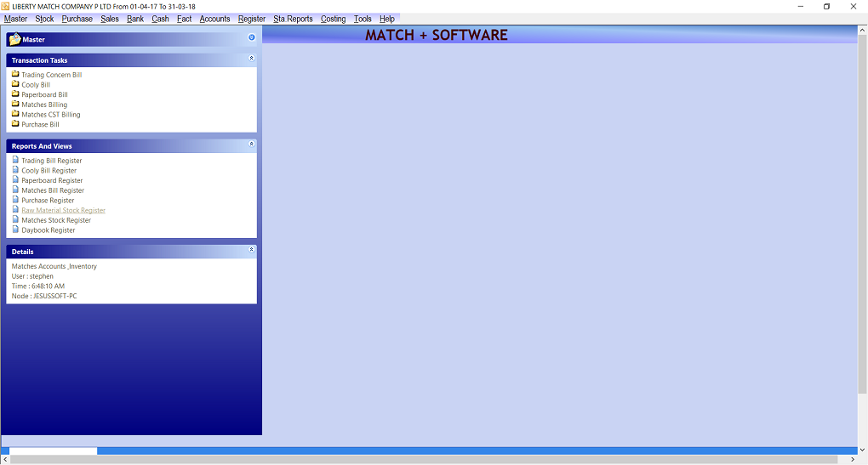868x465 pixels.
Task: Open the Bank menu
Action: point(135,19)
